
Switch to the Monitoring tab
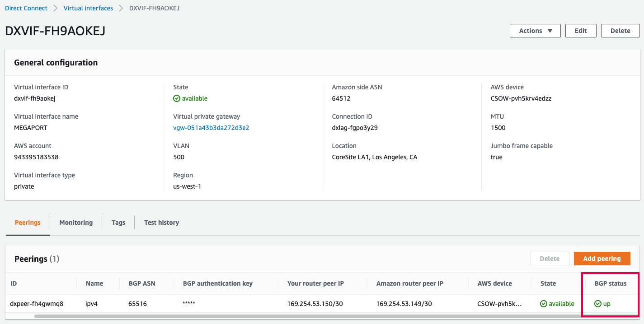[75, 222]
